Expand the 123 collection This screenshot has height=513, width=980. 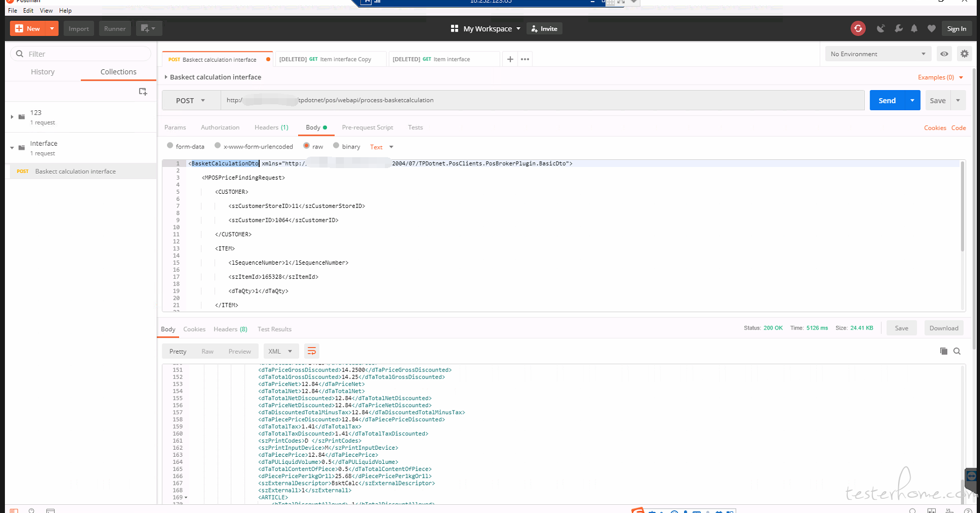[x=12, y=117]
